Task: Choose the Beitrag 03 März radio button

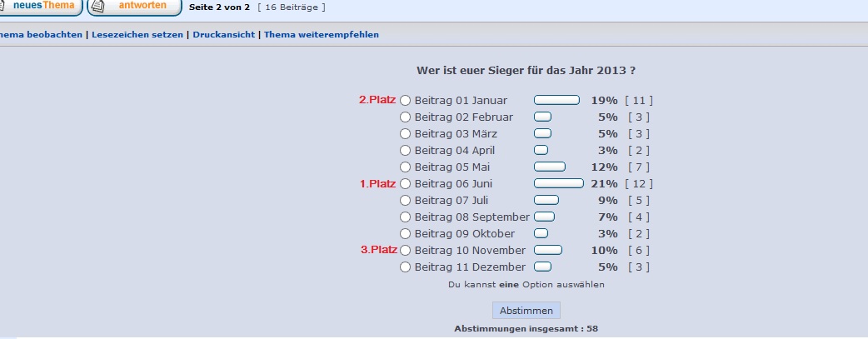Action: (x=406, y=134)
